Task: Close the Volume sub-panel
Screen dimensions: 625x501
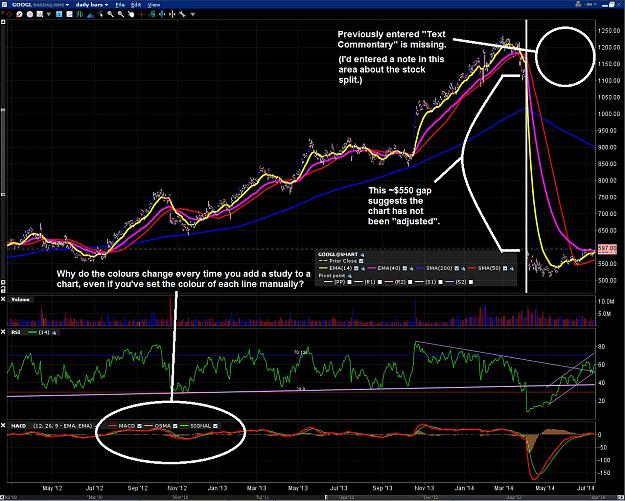Action: tap(3, 299)
